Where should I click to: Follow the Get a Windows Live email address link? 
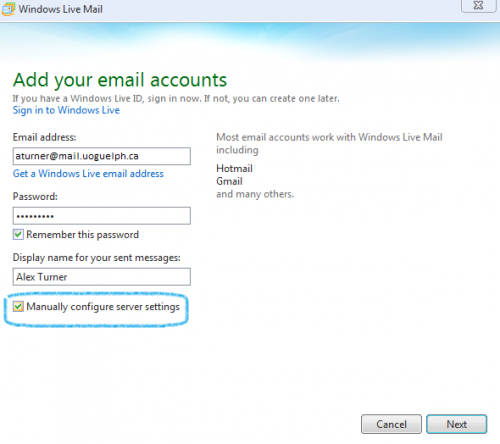(88, 173)
